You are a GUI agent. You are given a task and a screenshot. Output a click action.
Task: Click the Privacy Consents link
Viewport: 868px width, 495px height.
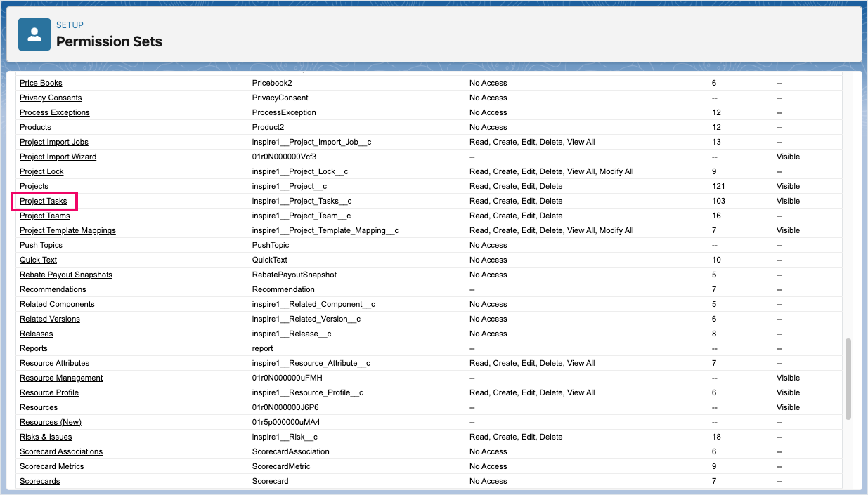pos(51,98)
